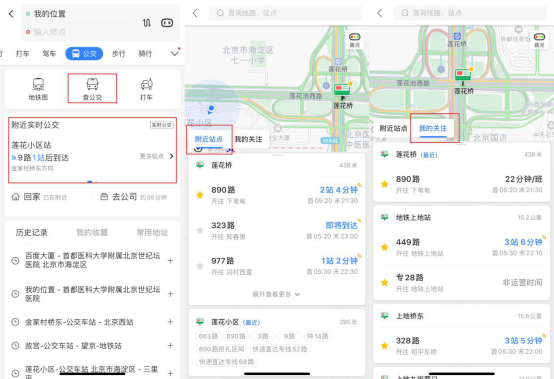This screenshot has width=554, height=379.
Task: Open 323路 即将到达 line details
Action: 277,230
